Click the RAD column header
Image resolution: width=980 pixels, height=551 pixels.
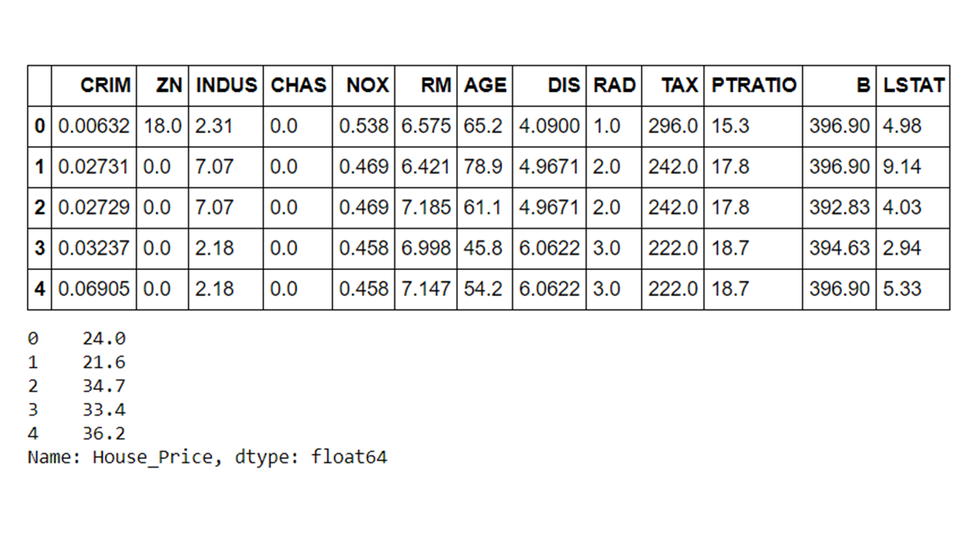pos(614,85)
